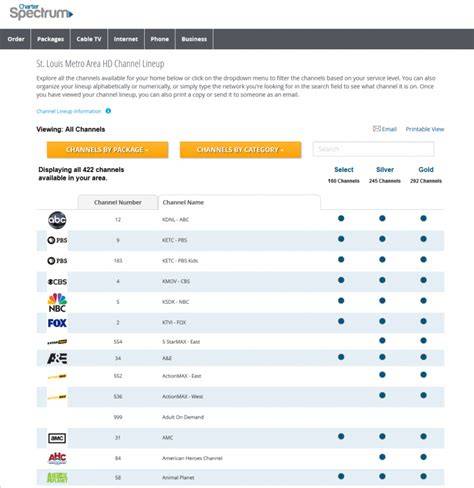The height and width of the screenshot is (488, 474).
Task: Click the CBS channel logo
Action: pos(57,282)
